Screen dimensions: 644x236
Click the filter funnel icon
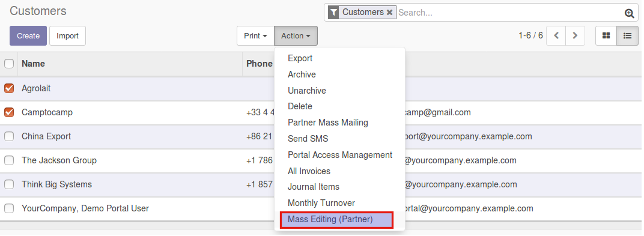pyautogui.click(x=334, y=12)
